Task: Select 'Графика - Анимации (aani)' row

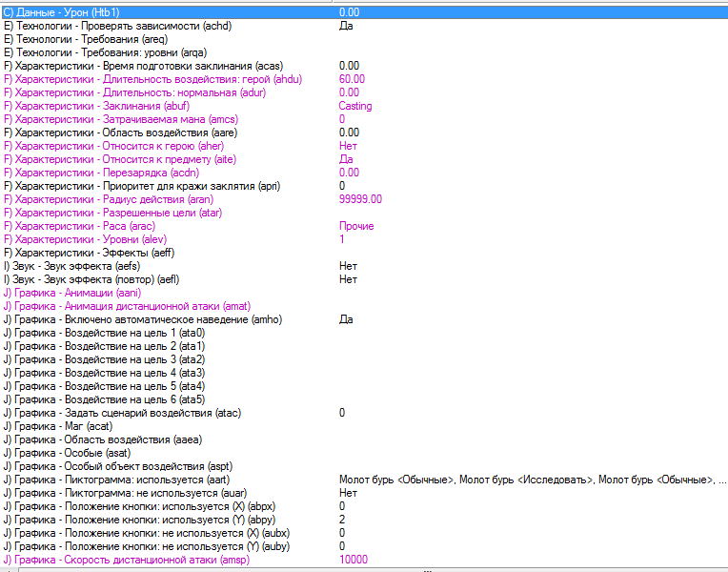Action: point(364,294)
